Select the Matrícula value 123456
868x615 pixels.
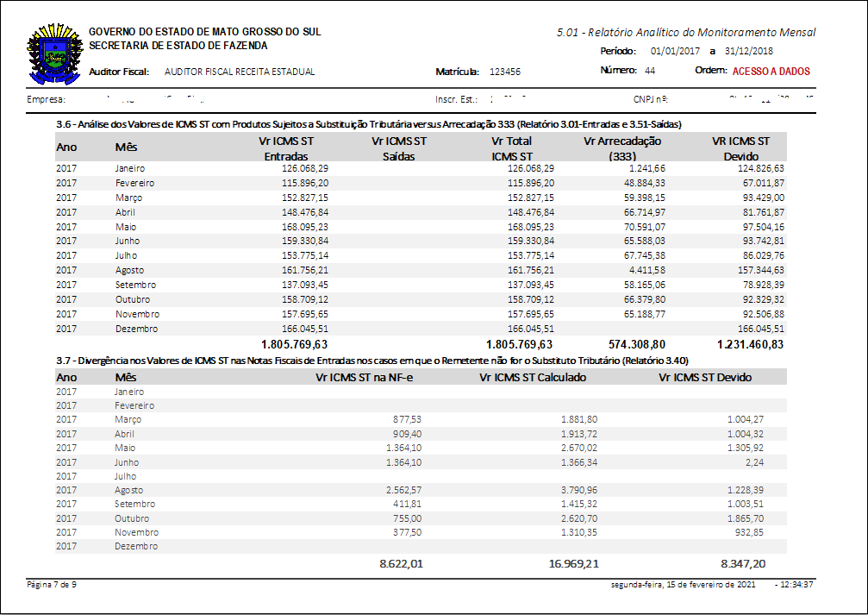pyautogui.click(x=504, y=72)
